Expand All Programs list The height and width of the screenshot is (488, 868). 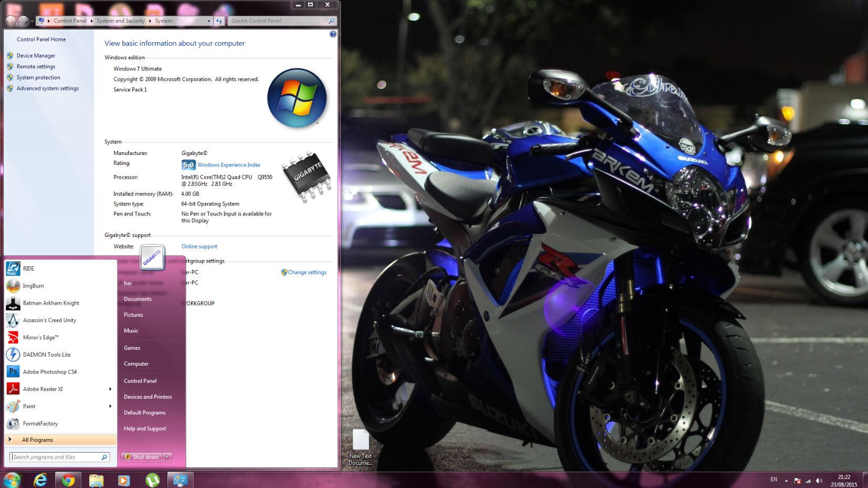37,440
